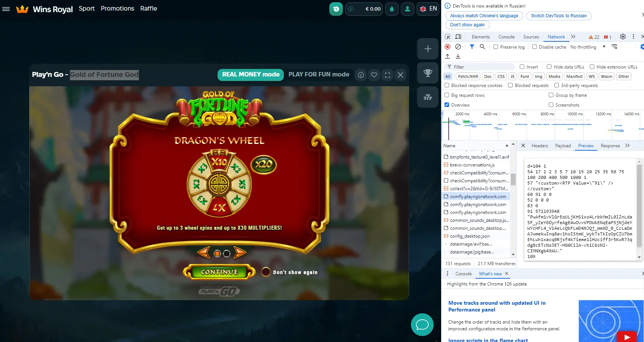Click next slide arrow in game
Screen dimensions: 644x342
click(x=239, y=253)
